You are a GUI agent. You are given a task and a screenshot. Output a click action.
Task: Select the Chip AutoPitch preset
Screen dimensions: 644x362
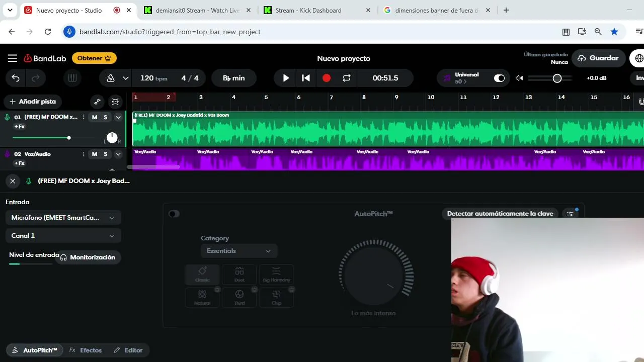(276, 297)
